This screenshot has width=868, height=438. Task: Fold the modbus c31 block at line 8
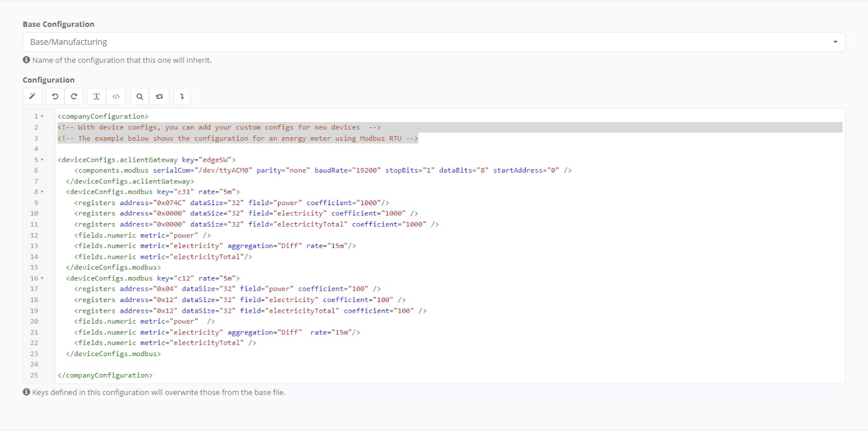pos(42,192)
